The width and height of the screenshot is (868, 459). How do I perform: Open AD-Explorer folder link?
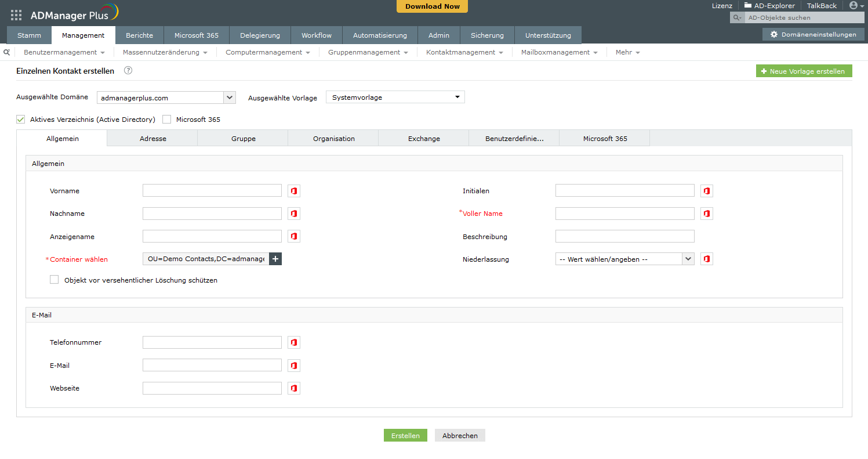(770, 5)
